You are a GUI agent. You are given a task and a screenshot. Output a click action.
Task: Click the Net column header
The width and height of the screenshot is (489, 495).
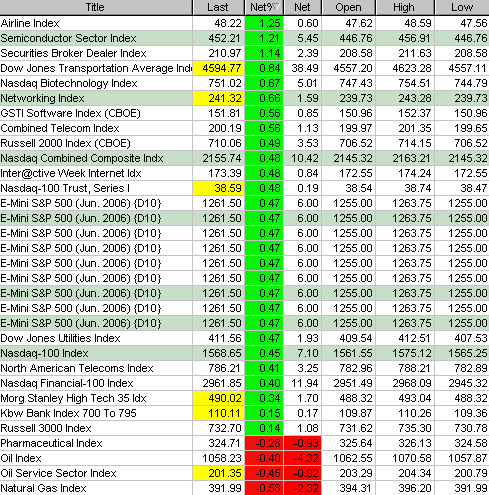pos(302,7)
